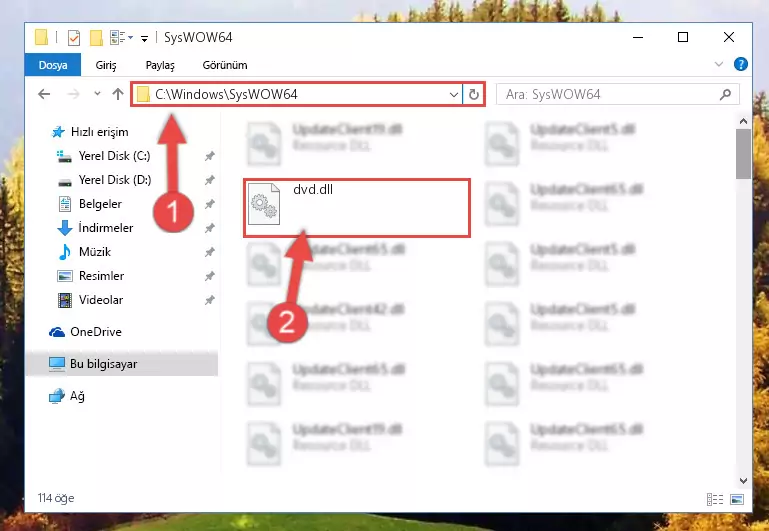Open the Customize Quick Access Toolbar dropdown
Screen dimensions: 769x531
144,38
